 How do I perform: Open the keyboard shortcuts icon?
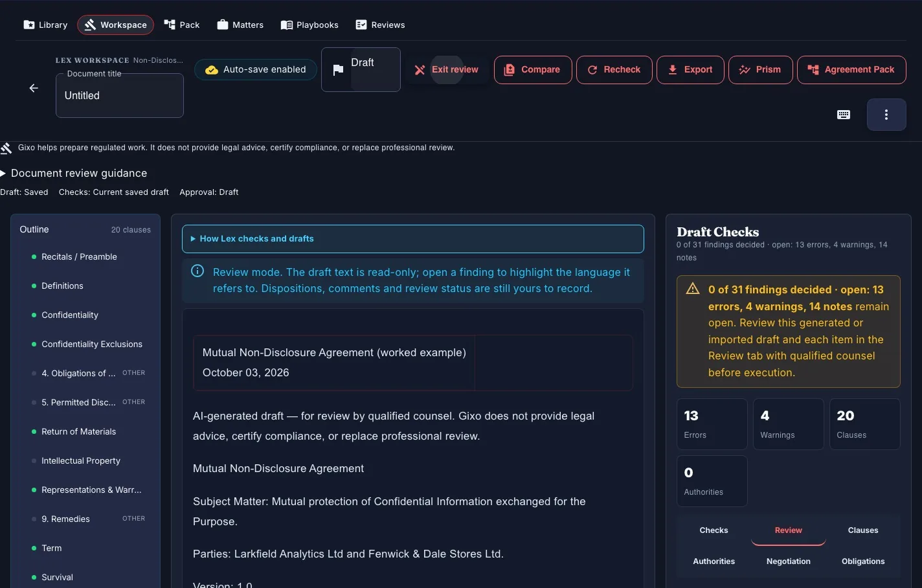(844, 115)
